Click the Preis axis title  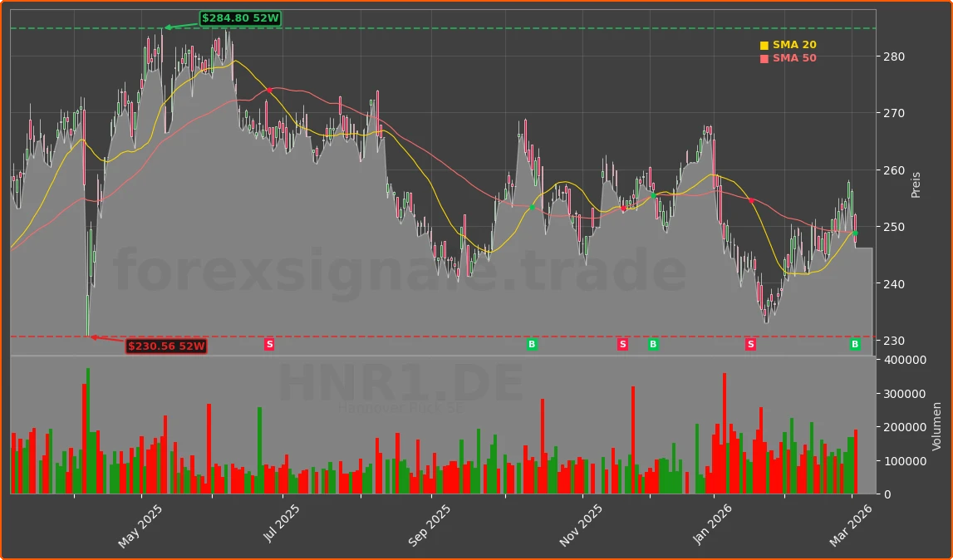pos(916,184)
